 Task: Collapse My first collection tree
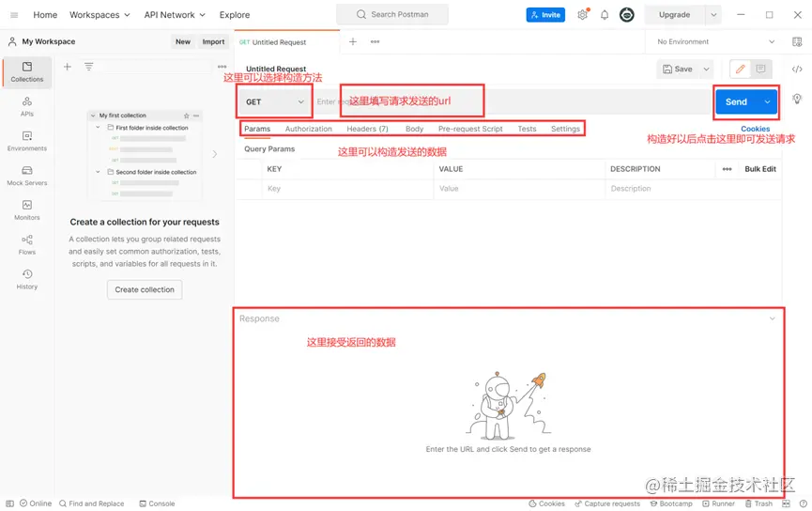pos(93,116)
